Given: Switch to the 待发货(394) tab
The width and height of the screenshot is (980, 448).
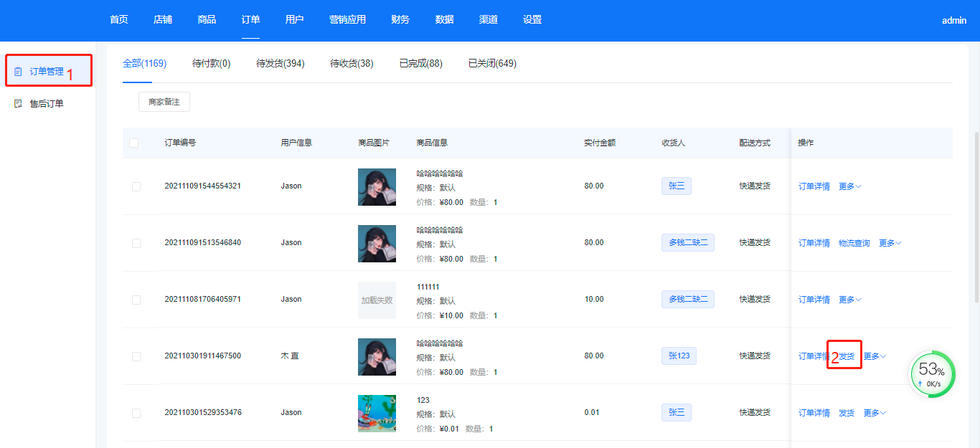Looking at the screenshot, I should pos(280,64).
